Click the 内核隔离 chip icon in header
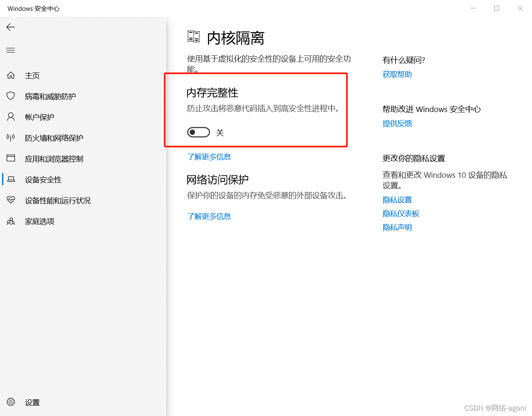Screen dimensions: 532x416 pyautogui.click(x=193, y=37)
